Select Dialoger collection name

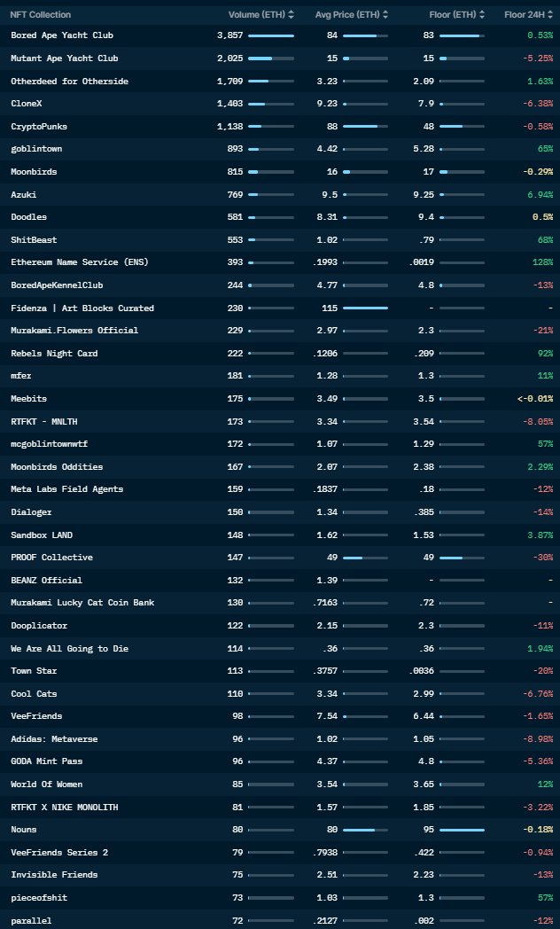(x=31, y=511)
